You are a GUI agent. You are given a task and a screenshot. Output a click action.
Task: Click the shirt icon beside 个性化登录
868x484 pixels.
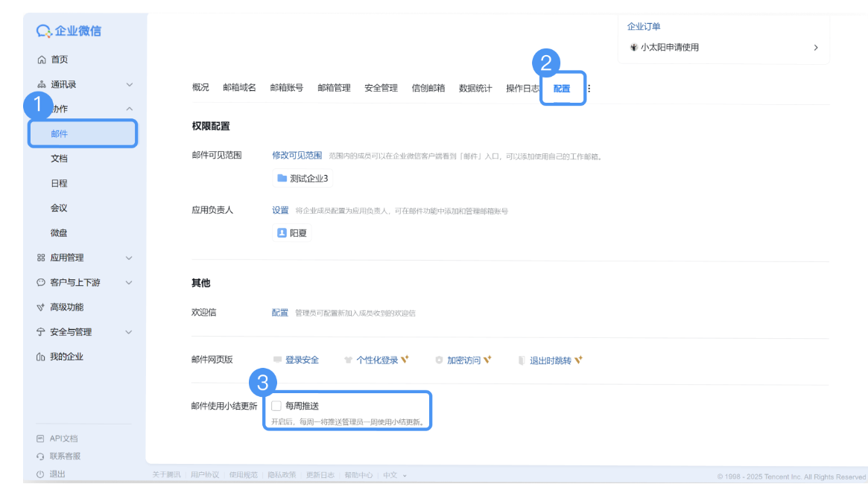348,360
